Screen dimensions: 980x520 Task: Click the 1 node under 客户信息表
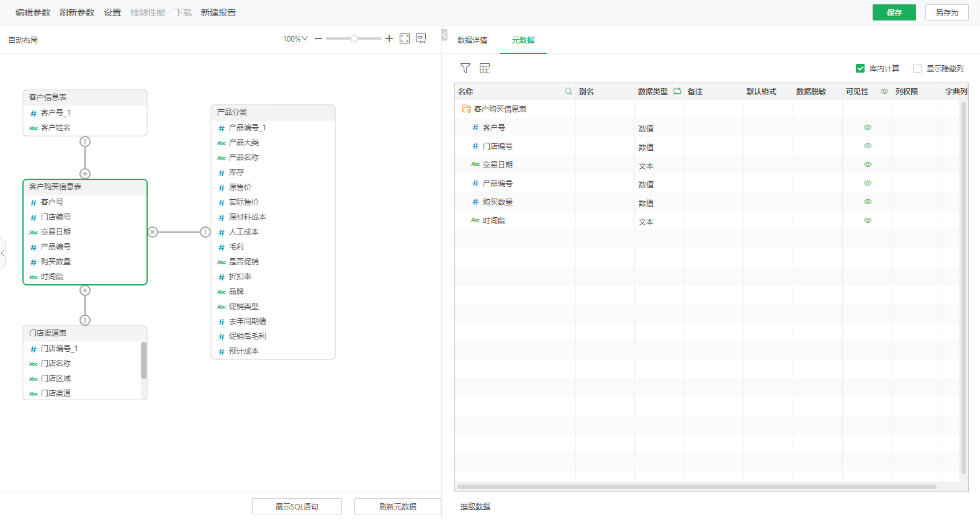[x=85, y=141]
